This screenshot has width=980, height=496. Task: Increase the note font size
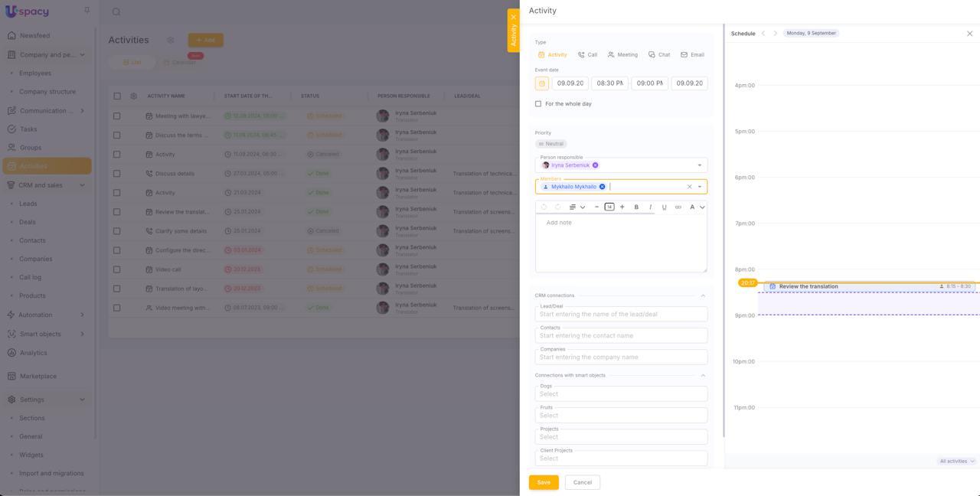pyautogui.click(x=622, y=207)
